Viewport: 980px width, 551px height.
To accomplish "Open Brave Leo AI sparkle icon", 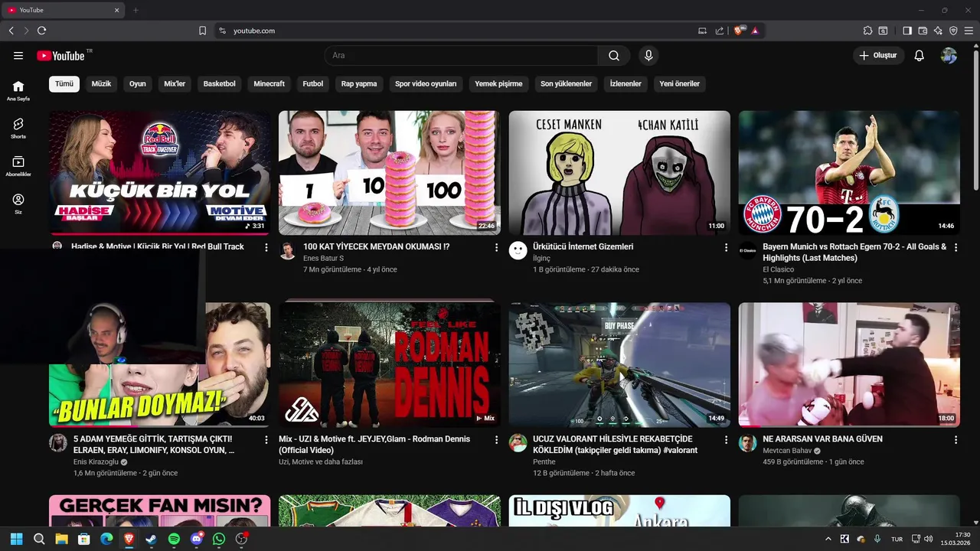I will pos(938,31).
